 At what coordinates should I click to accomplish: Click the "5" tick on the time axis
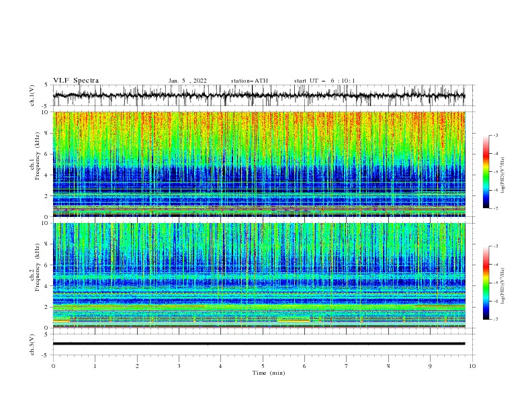263,366
